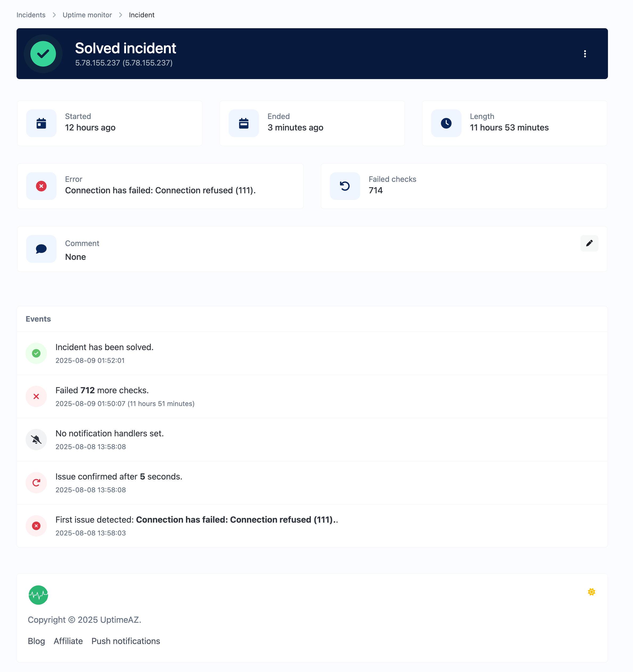Click breadcrumb chevron after Uptime monitor
Viewport: 633px width, 672px height.
[x=120, y=15]
